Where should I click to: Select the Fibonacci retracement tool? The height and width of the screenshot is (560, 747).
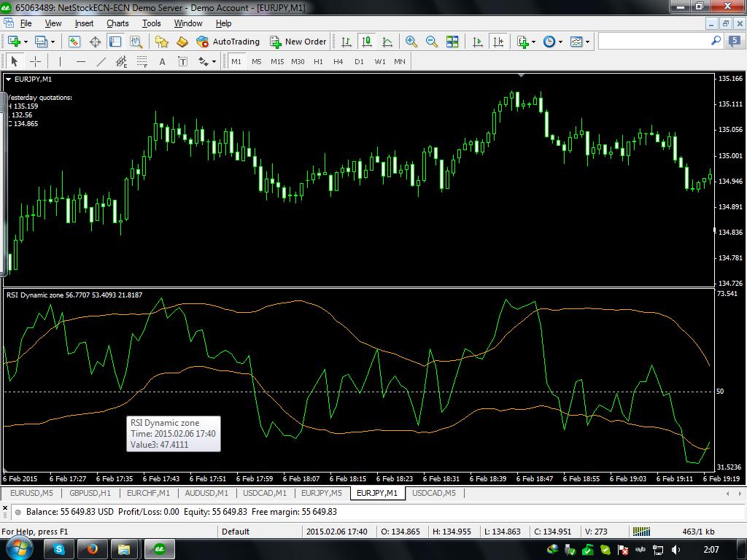click(x=142, y=61)
